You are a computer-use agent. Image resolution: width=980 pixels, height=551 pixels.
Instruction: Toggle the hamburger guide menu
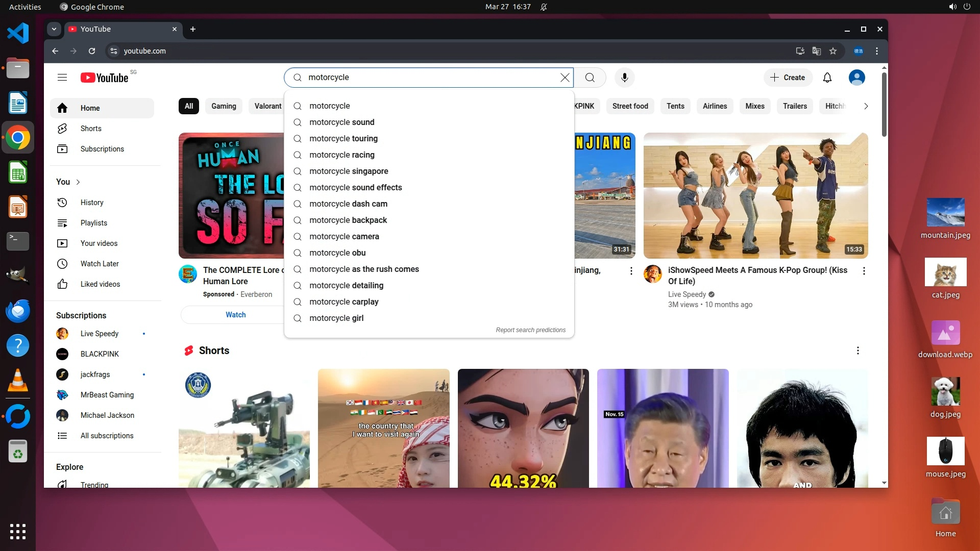[62, 78]
